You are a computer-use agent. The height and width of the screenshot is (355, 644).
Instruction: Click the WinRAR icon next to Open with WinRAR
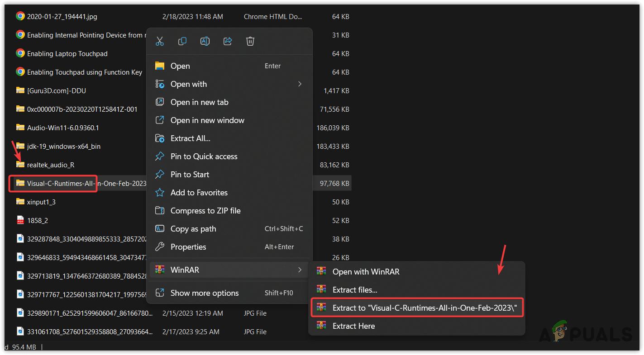pyautogui.click(x=321, y=271)
